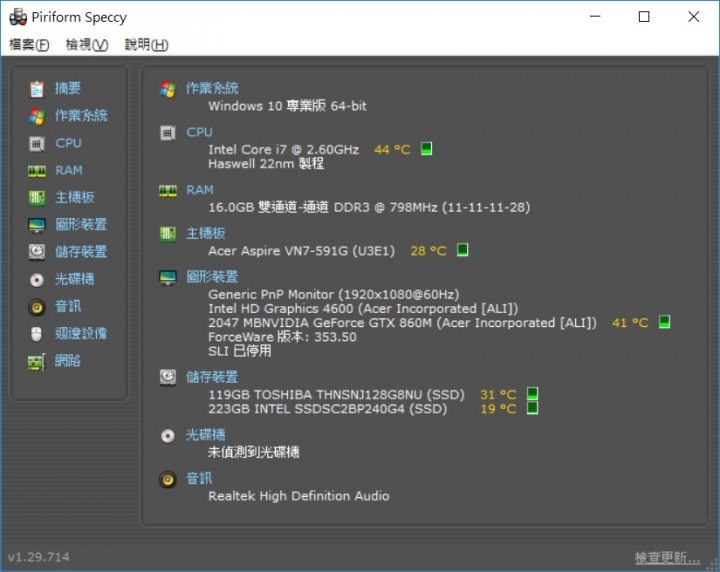
Task: Open the 圖形裝置 heading link in main panel
Action: pyautogui.click(x=212, y=277)
